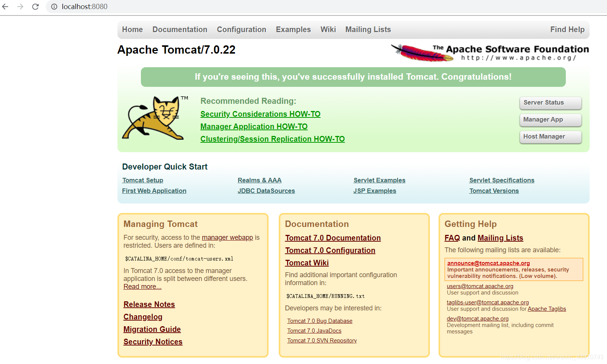Open Tomcat 7.0 Configuration link
The image size is (607, 364).
(330, 250)
